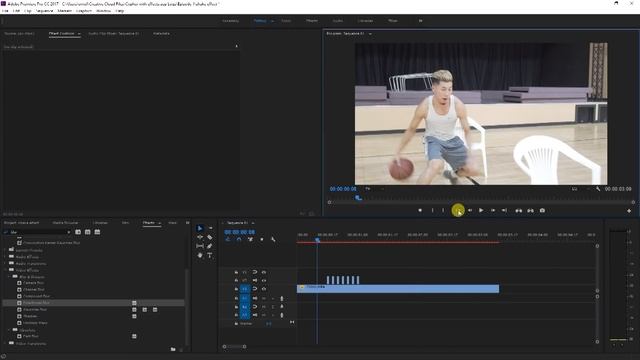
Task: Filter effects by Accelerated Effects icon
Action: coord(78,232)
